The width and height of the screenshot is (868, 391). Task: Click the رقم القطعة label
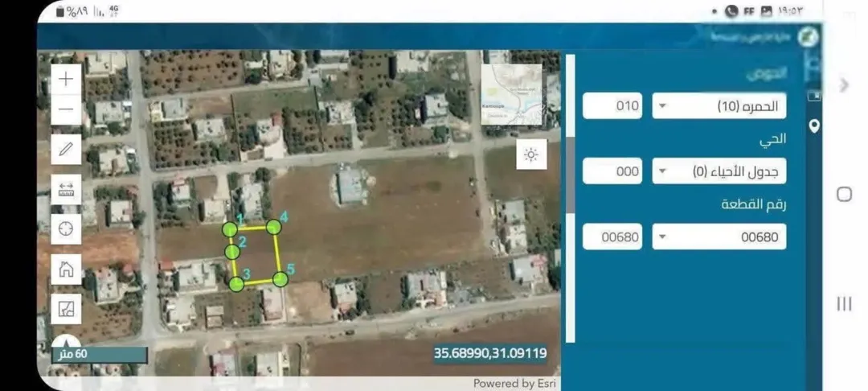click(754, 204)
